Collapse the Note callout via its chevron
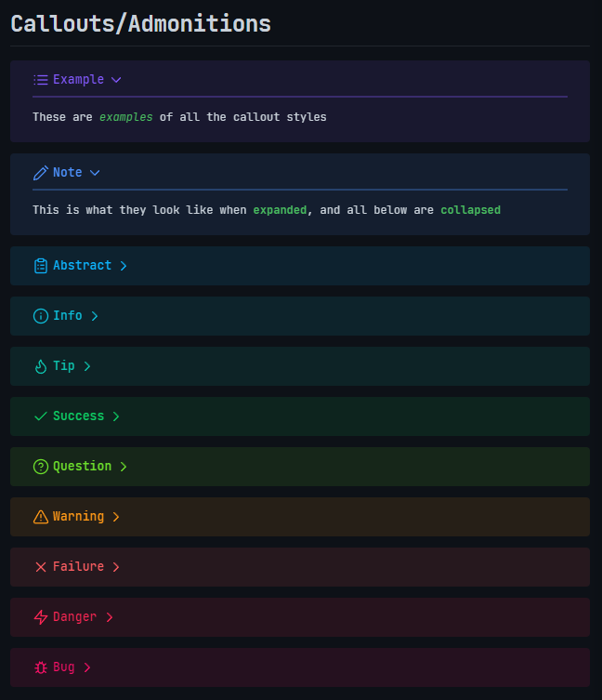This screenshot has height=700, width=602. (x=95, y=173)
